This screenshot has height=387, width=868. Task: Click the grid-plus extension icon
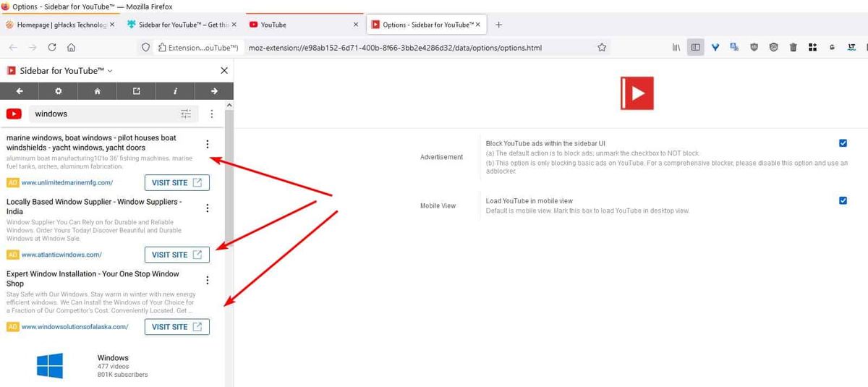(x=812, y=47)
